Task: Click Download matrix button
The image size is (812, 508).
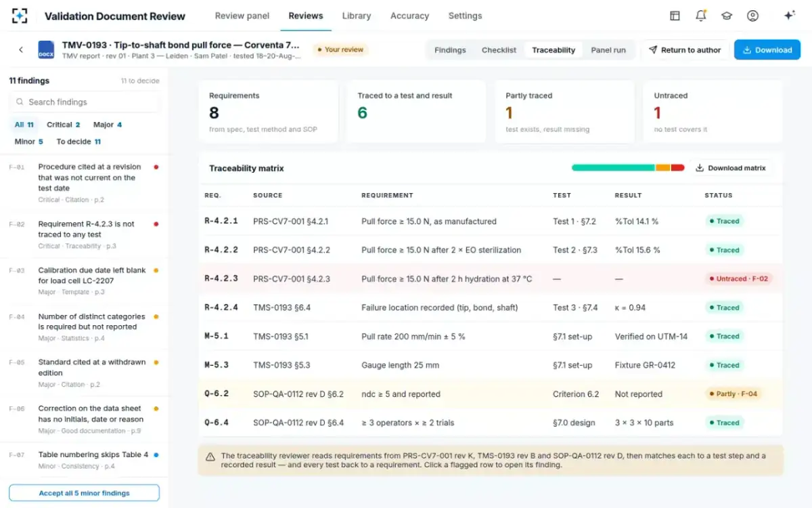Action: pos(731,168)
